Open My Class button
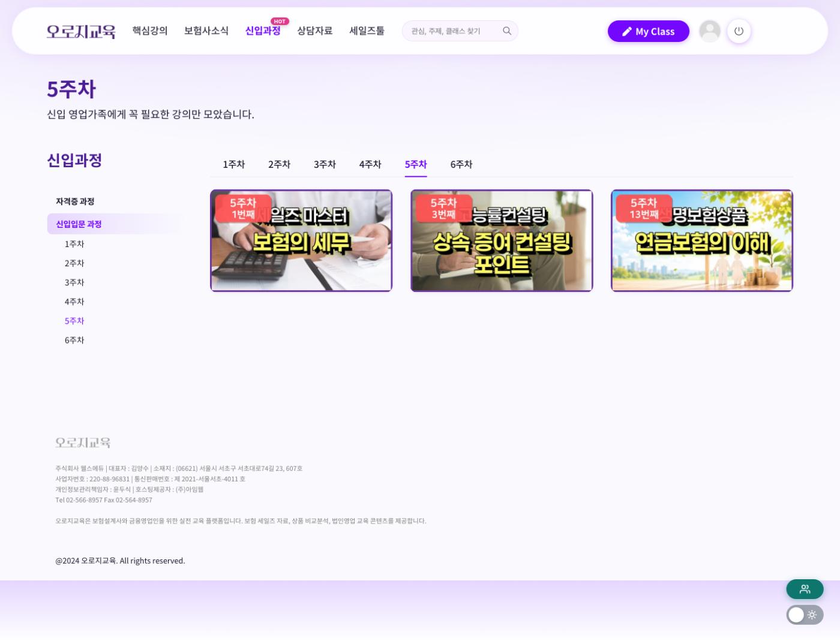 [x=648, y=31]
